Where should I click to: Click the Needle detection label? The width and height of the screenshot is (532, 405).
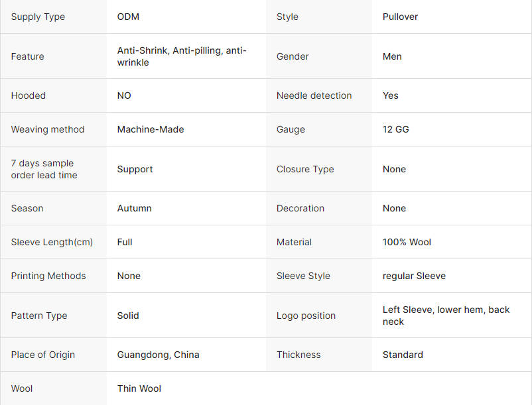pyautogui.click(x=314, y=95)
